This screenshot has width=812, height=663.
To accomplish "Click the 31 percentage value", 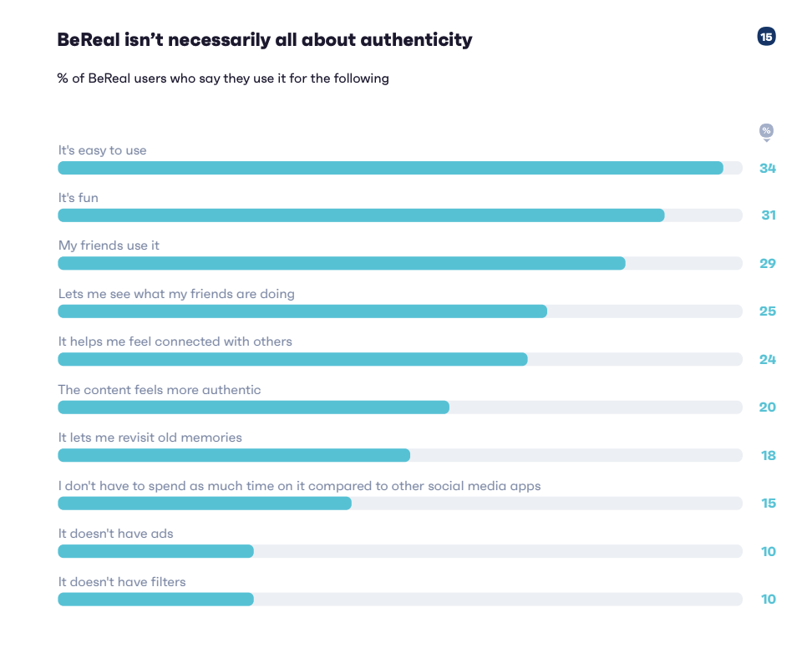I will point(769,215).
